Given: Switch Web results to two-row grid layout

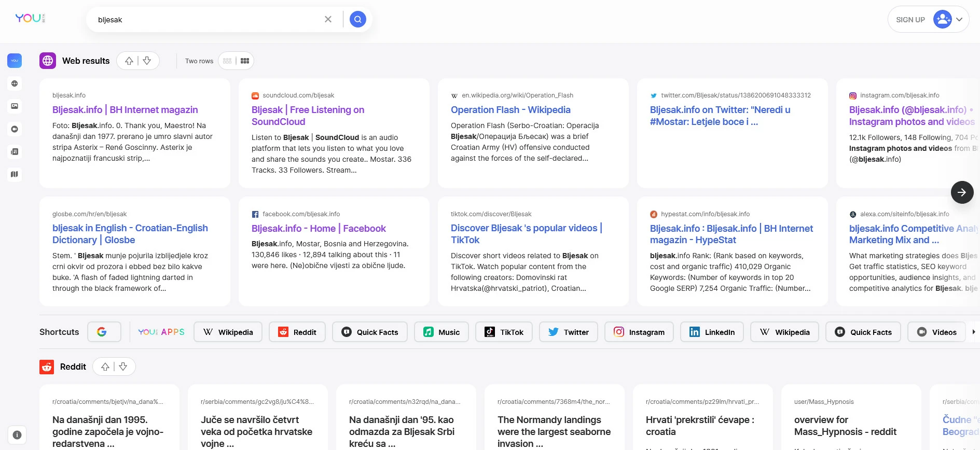Looking at the screenshot, I should tap(245, 61).
